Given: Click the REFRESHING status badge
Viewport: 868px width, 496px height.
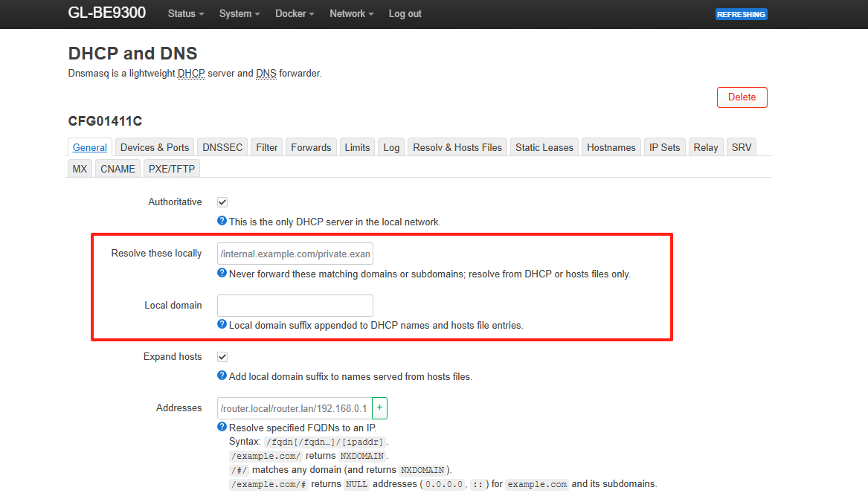Looking at the screenshot, I should pos(741,14).
